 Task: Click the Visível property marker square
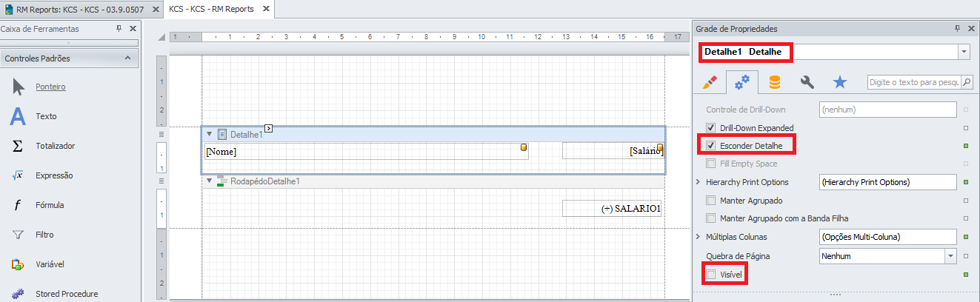coord(966,275)
